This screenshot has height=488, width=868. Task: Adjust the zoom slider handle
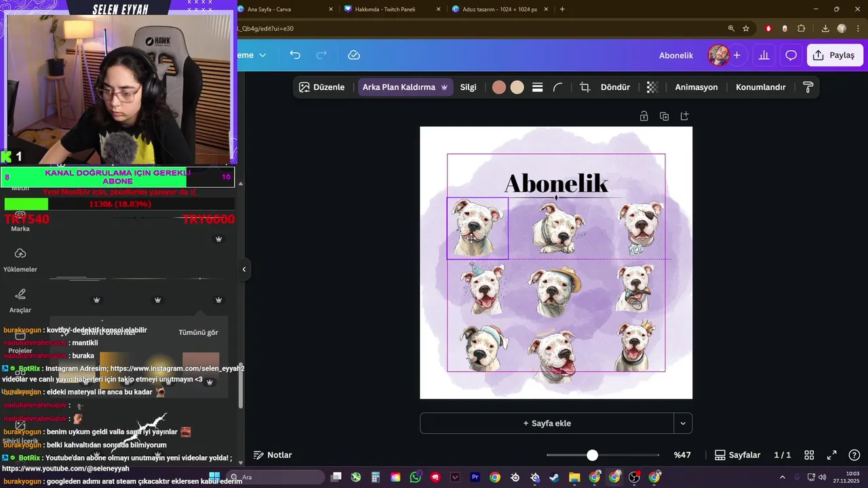pyautogui.click(x=593, y=455)
